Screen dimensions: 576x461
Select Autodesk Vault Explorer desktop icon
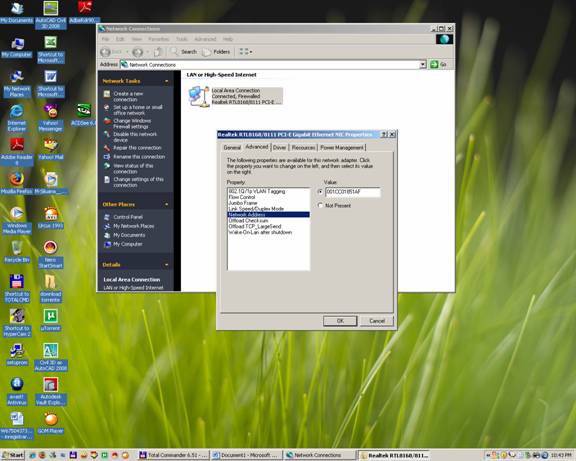[51, 392]
